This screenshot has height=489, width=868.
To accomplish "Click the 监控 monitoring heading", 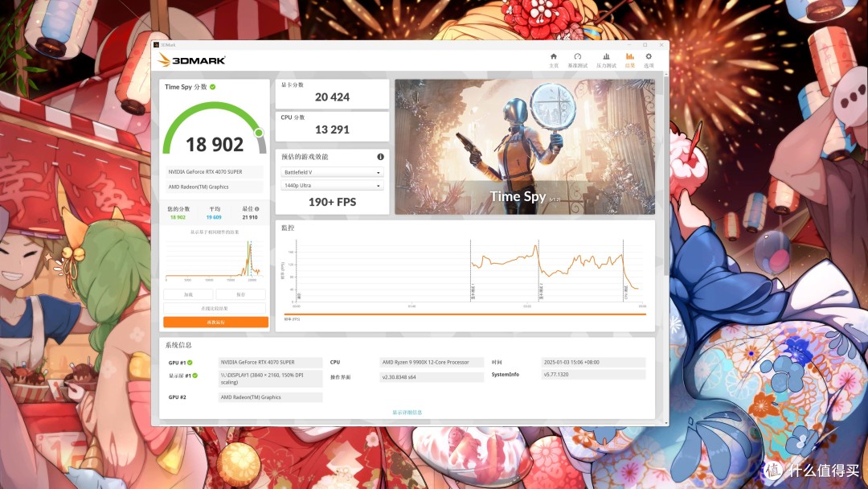I will point(288,228).
